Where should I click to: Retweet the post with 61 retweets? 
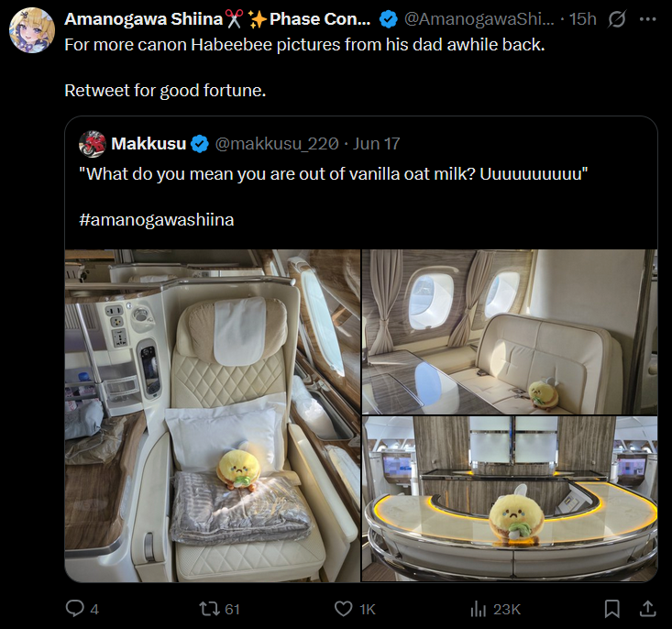click(208, 609)
